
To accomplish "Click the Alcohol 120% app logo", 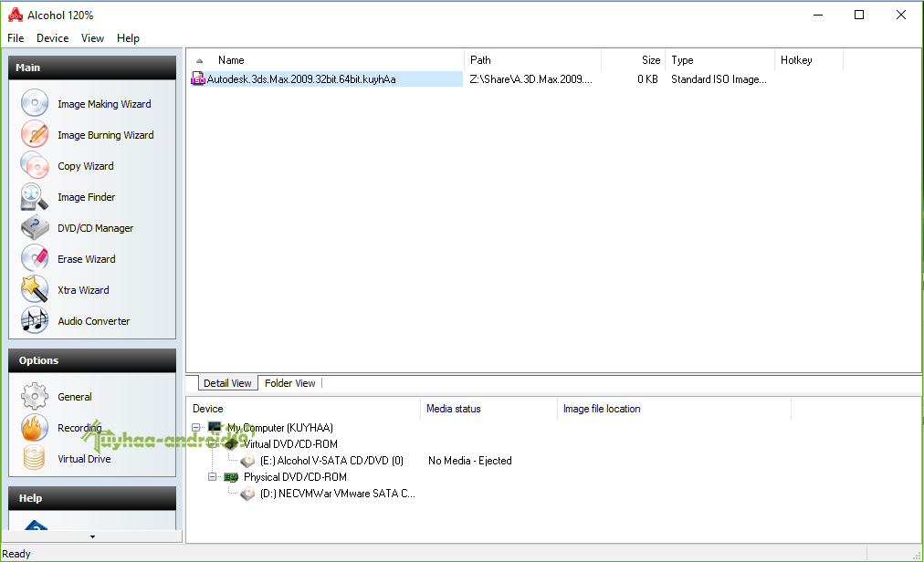I will coord(16,15).
